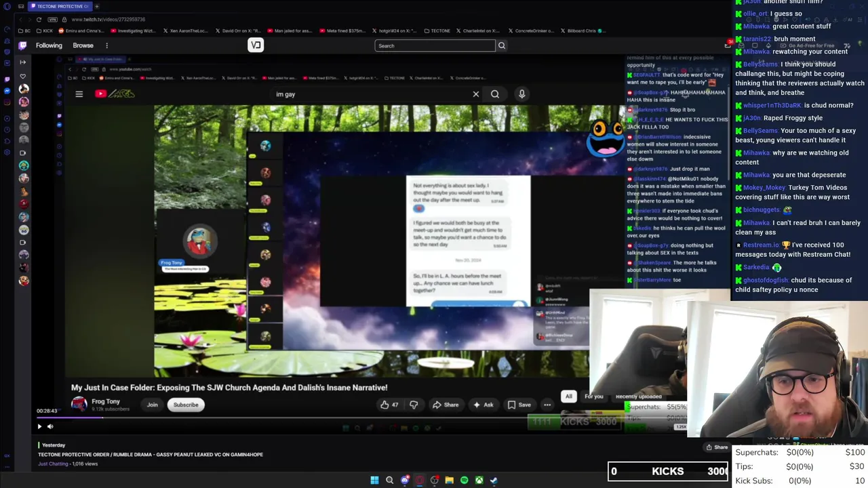Open Discord from the taskbar
The image size is (868, 488).
click(405, 480)
